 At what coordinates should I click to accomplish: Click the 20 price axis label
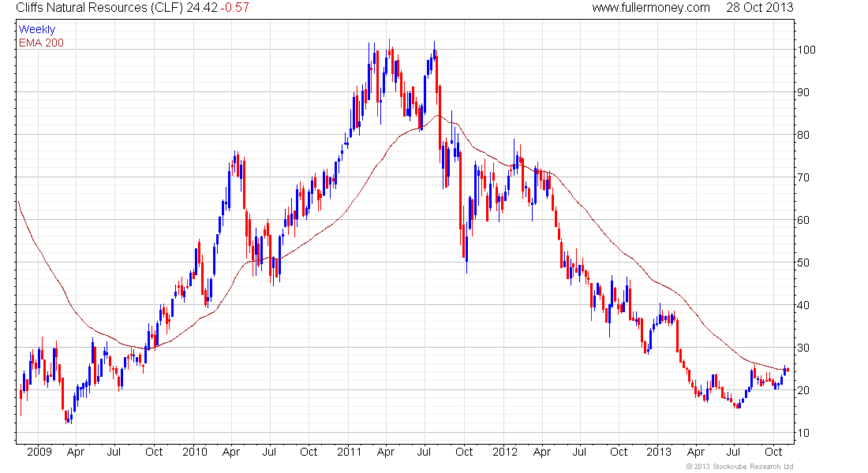pyautogui.click(x=803, y=390)
